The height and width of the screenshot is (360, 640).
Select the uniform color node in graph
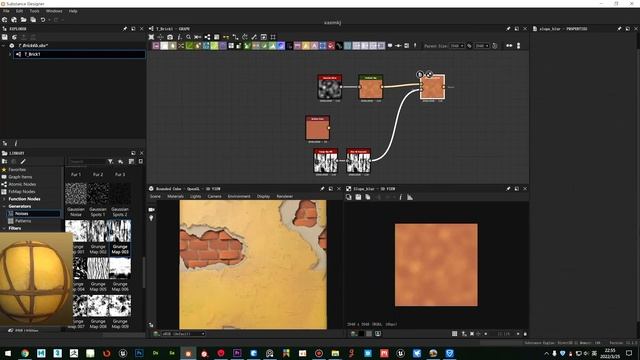point(318,128)
